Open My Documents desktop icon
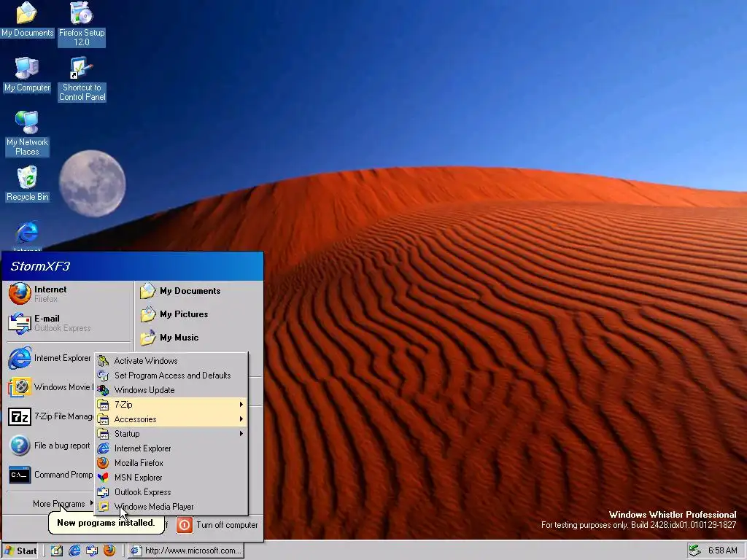This screenshot has height=560, width=747. 27,20
